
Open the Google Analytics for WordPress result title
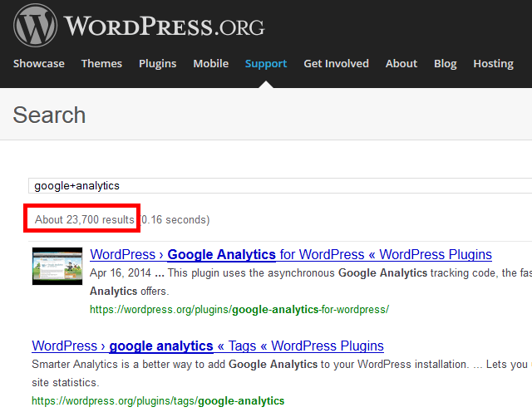(291, 254)
